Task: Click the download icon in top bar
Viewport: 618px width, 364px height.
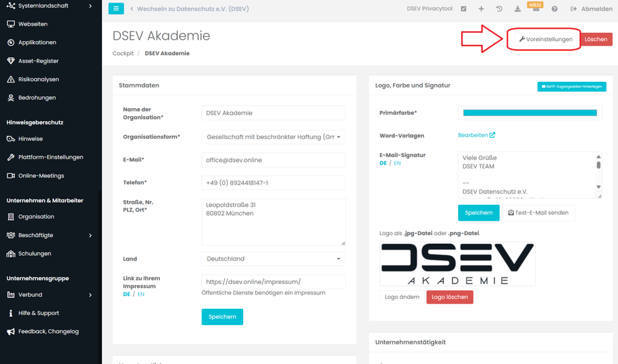Action: 517,9
